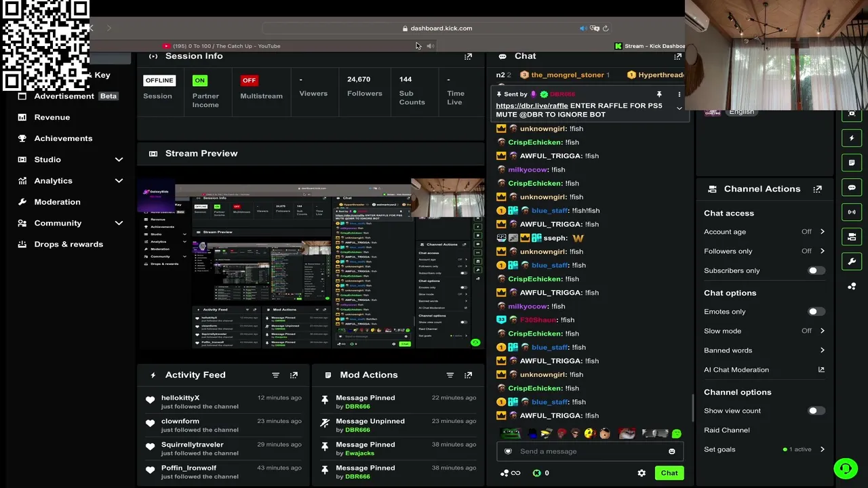Expand the Set goals option
This screenshot has width=868, height=488.
[x=822, y=449]
